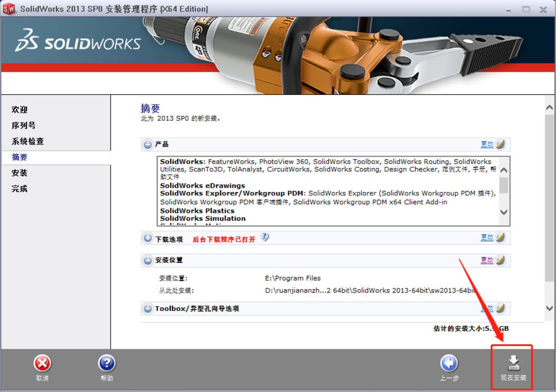
Task: Click the help tooltip icon beside download status
Action: point(265,237)
